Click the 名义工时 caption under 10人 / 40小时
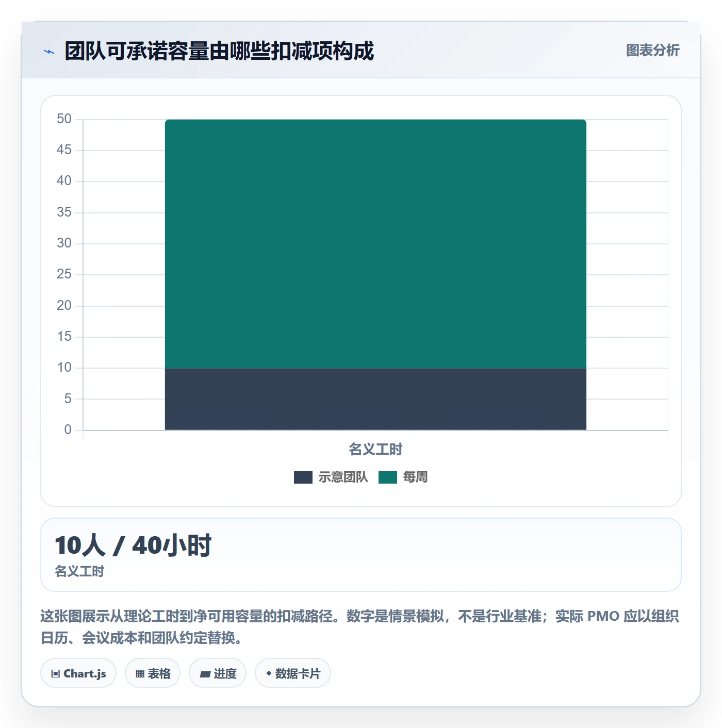This screenshot has height=728, width=722. point(79,571)
